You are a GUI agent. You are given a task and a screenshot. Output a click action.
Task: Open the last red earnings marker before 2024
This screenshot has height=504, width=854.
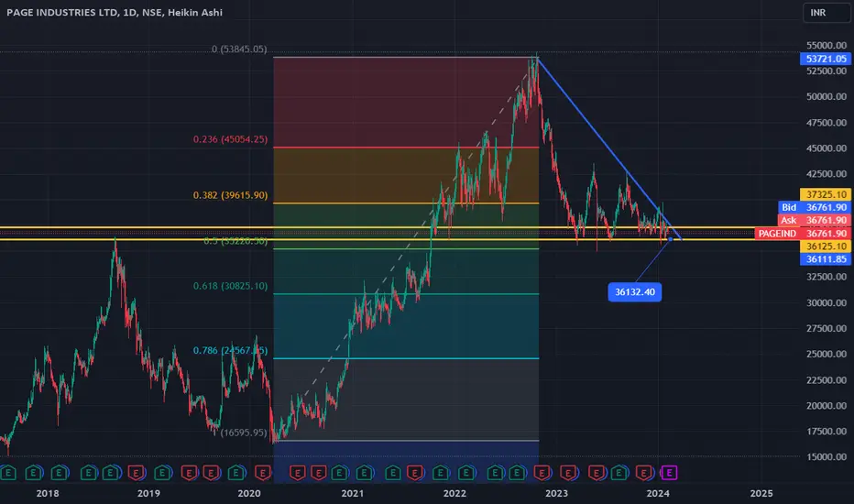[x=644, y=473]
